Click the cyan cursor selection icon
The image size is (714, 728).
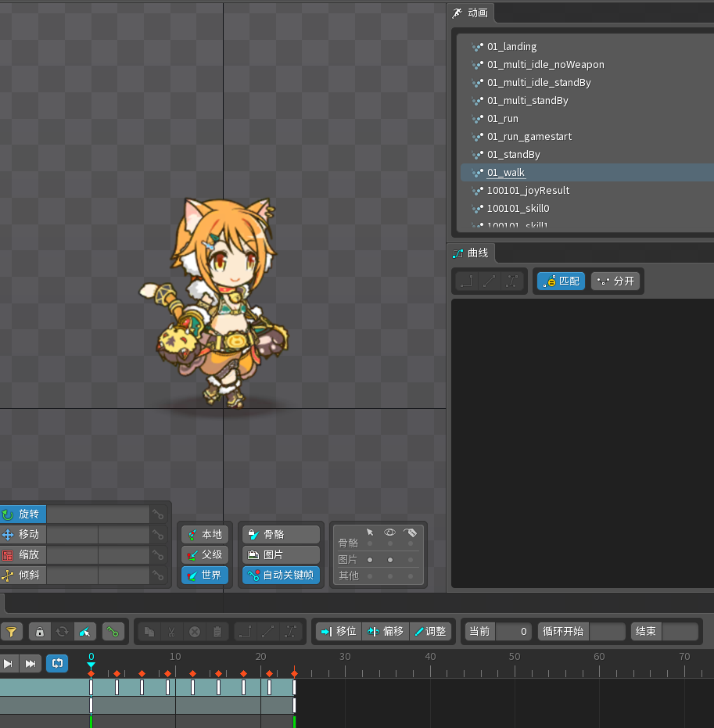click(84, 632)
